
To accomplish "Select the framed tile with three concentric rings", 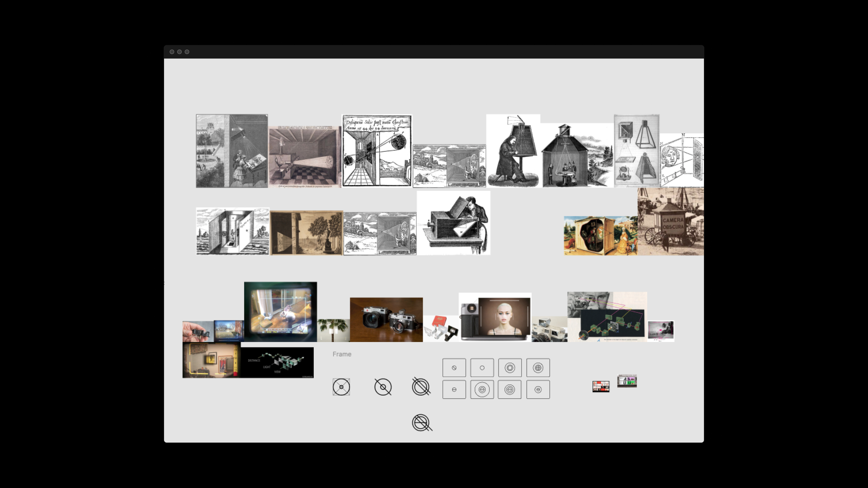I will click(510, 368).
